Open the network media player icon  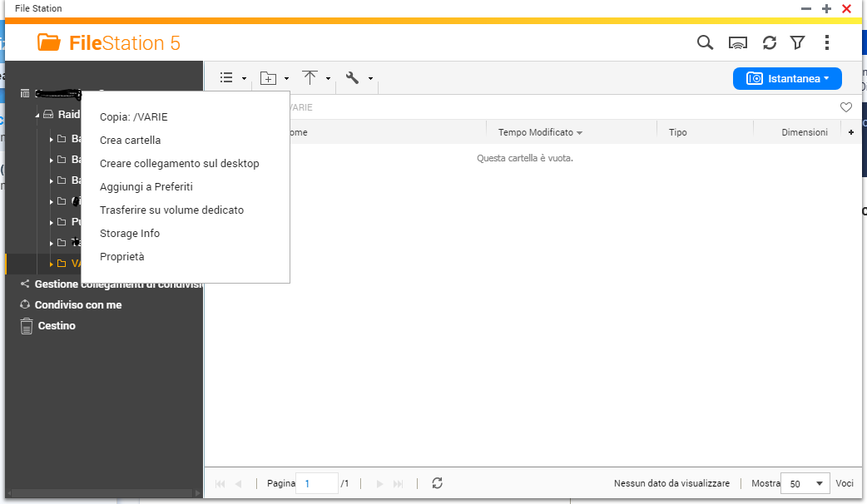coord(737,42)
